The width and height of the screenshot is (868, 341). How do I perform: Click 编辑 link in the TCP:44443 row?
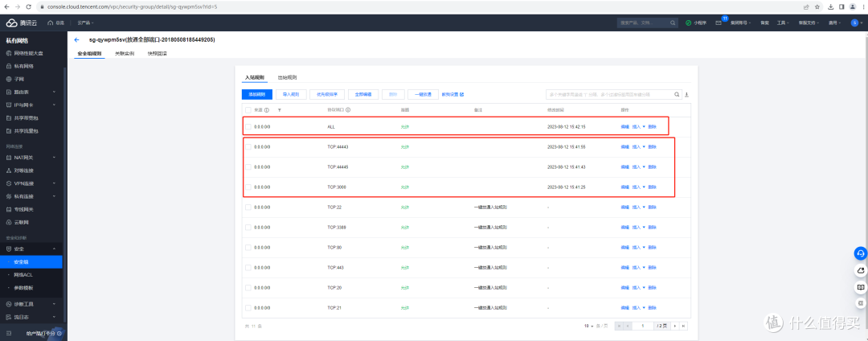pyautogui.click(x=624, y=146)
